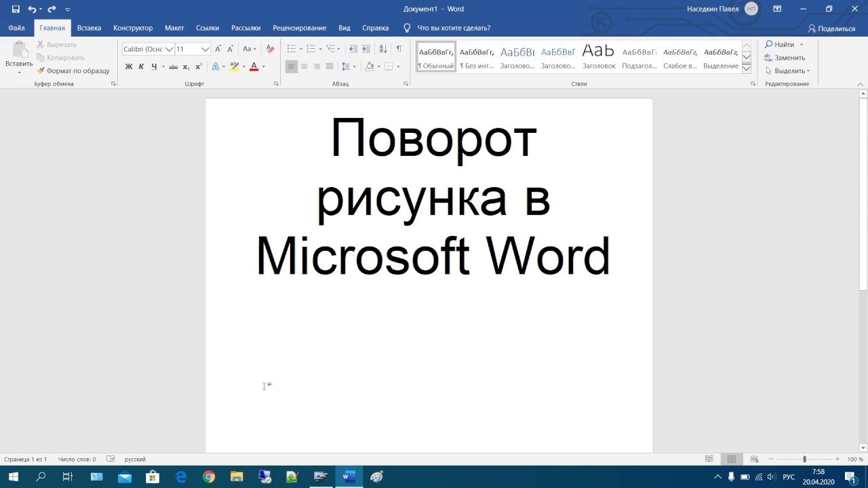This screenshot has width=868, height=488.
Task: Apply the Подзаголовок style
Action: coord(639,57)
